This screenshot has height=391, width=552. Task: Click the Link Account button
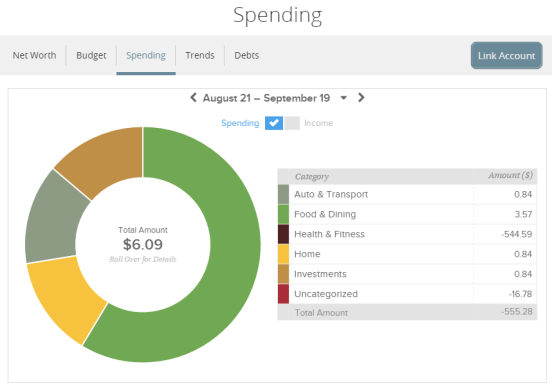(x=507, y=56)
